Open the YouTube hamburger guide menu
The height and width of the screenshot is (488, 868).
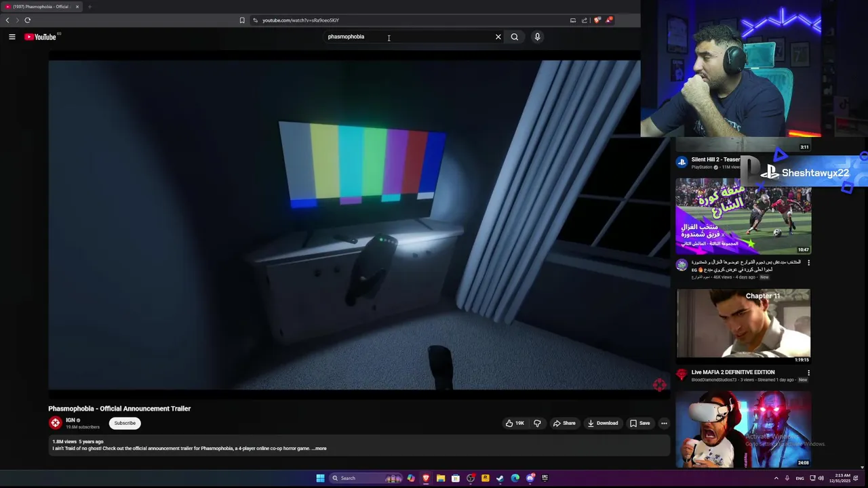pos(12,37)
